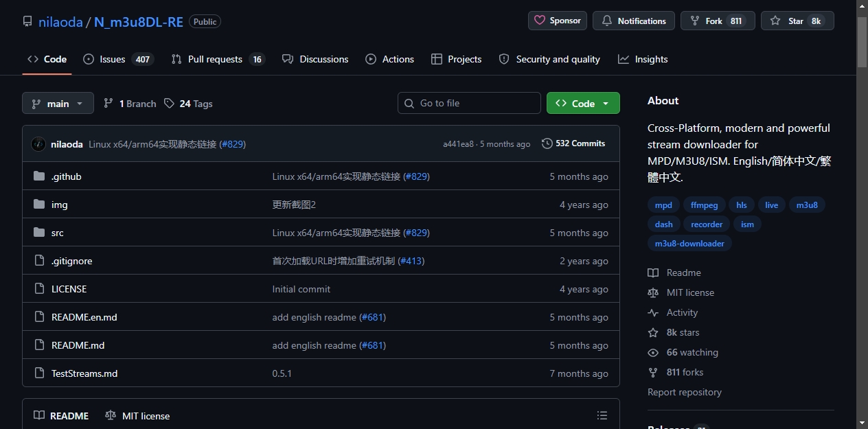Expand the green Code dropdown button

(x=583, y=103)
